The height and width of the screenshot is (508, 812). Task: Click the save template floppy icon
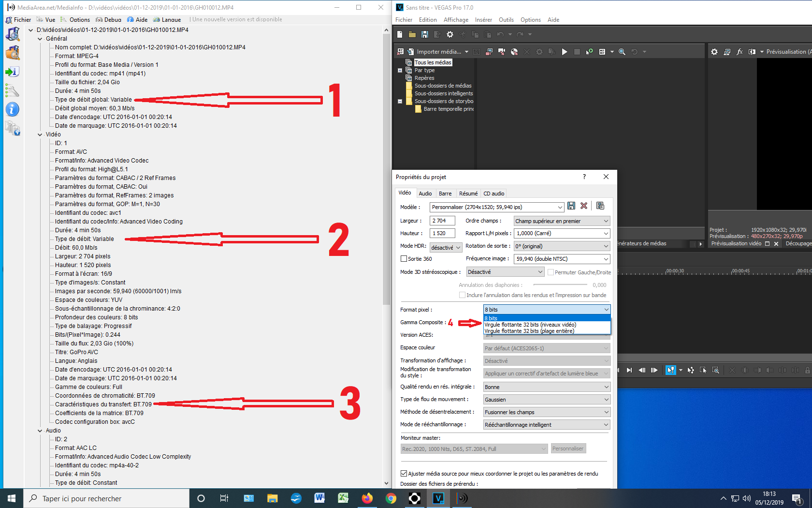coord(571,206)
